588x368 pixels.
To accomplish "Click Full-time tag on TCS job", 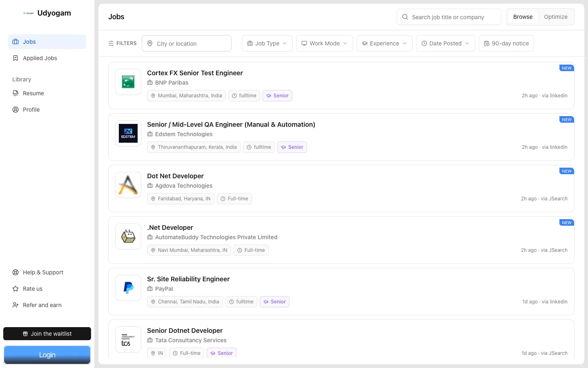I will [x=187, y=353].
